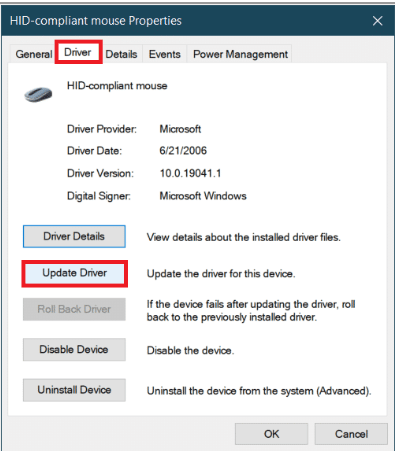Open the Power Management tab

(x=240, y=54)
